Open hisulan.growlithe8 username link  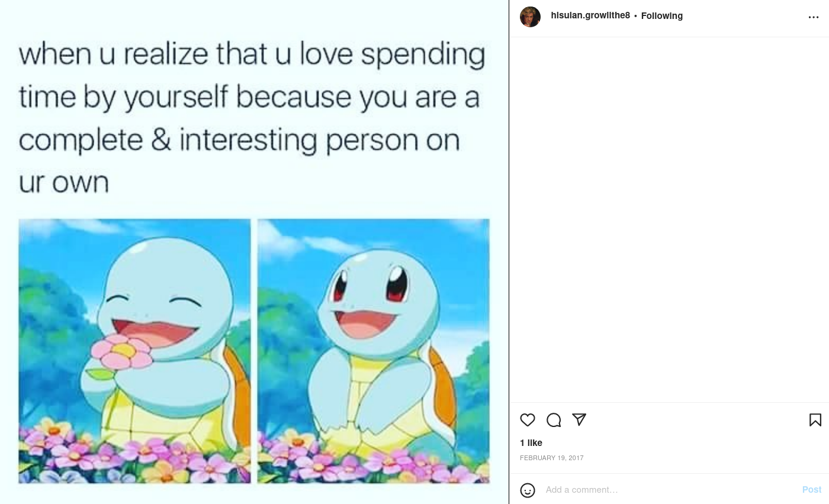pyautogui.click(x=590, y=15)
